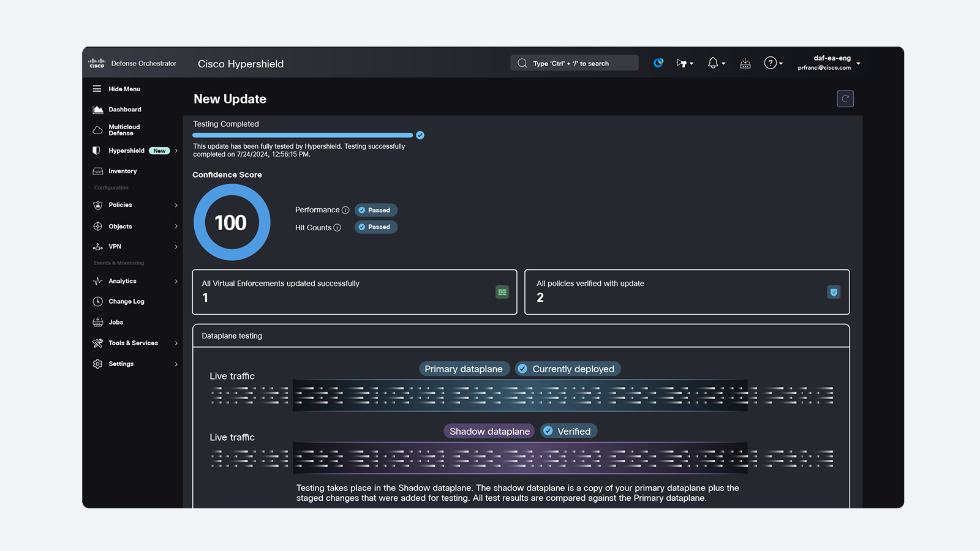The image size is (980, 551).
Task: Click the Confidence Score 100 ring
Action: (232, 222)
